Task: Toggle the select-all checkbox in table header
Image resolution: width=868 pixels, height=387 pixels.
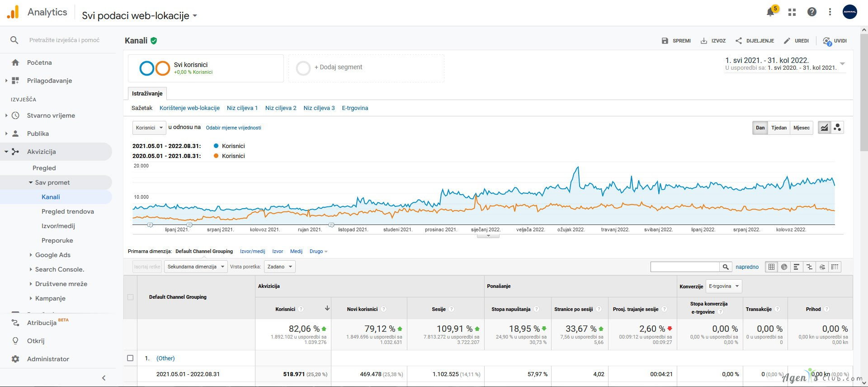Action: point(130,297)
